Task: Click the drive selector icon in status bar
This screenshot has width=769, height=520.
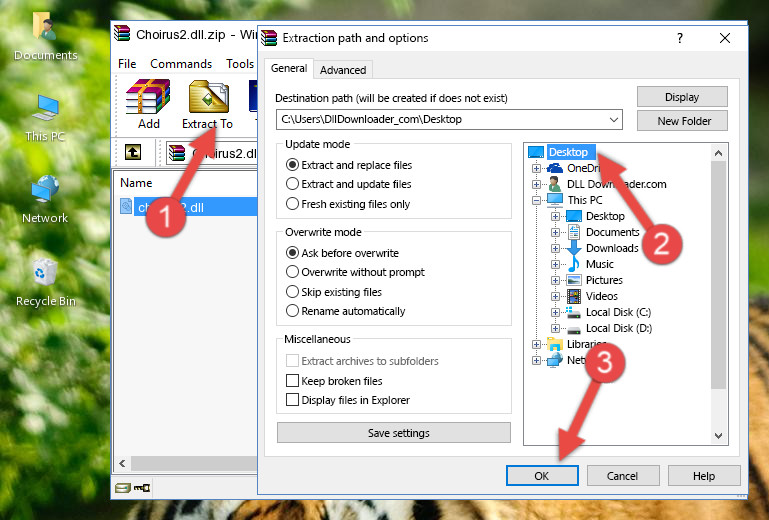Action: tap(123, 488)
